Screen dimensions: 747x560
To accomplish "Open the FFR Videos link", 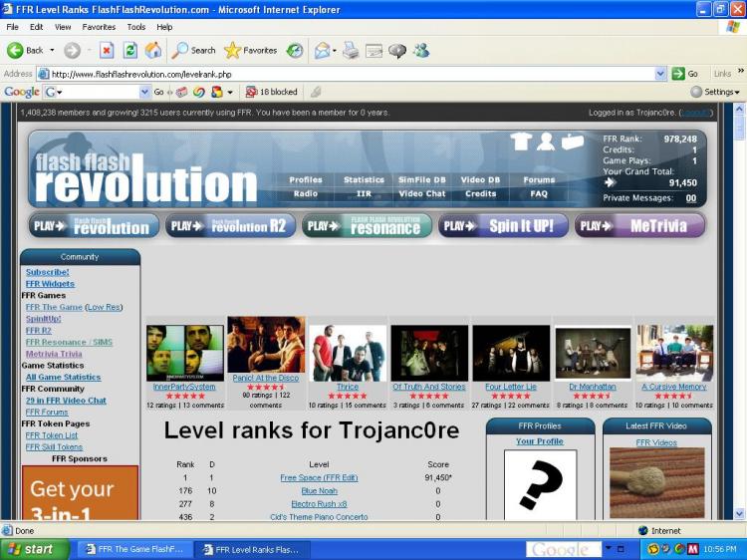I will 656,442.
